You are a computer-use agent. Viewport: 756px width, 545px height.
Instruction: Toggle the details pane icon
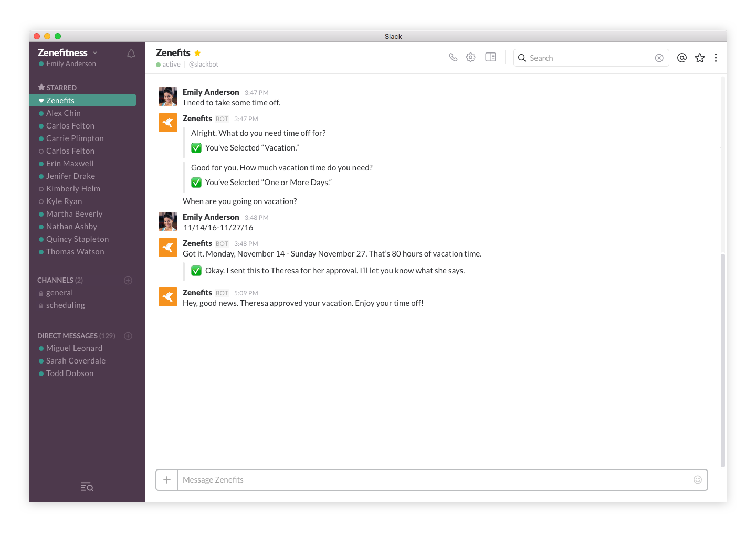(490, 57)
